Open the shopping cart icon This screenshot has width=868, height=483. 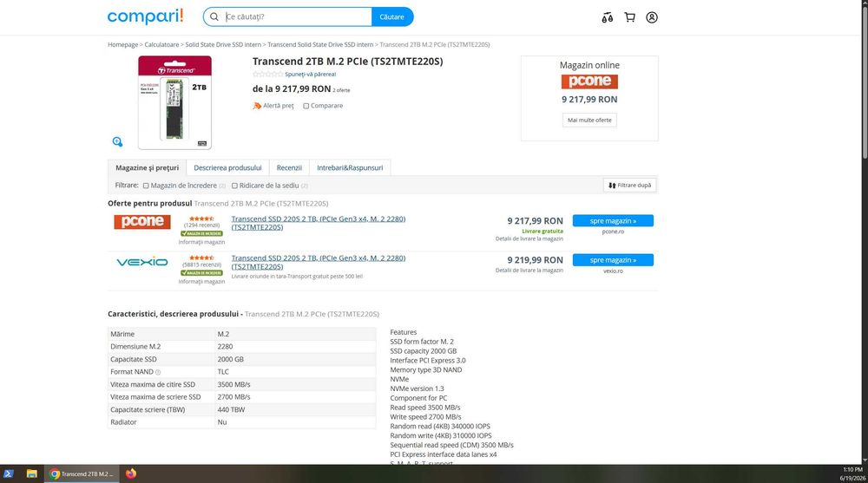629,17
